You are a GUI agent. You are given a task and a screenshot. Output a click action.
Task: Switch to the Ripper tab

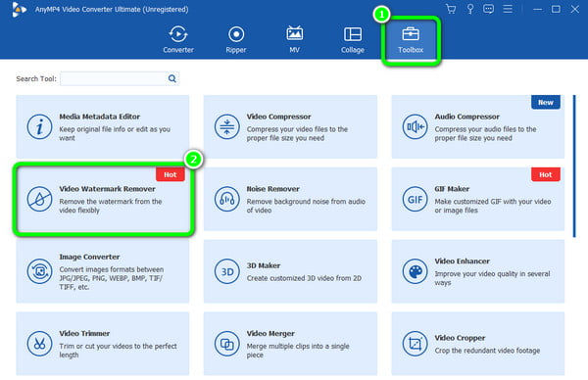236,39
